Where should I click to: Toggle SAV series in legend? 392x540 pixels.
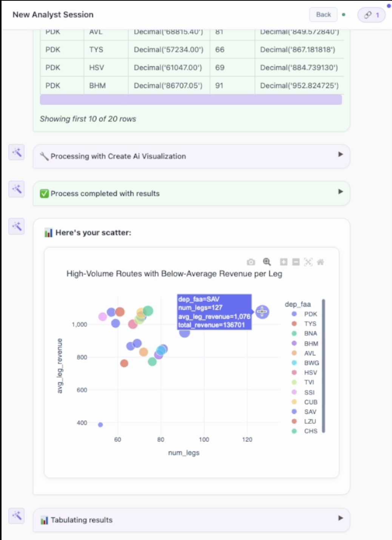[304, 412]
